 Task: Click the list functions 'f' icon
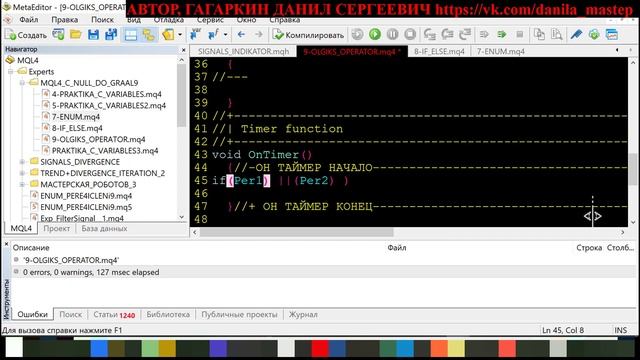[x=213, y=35]
